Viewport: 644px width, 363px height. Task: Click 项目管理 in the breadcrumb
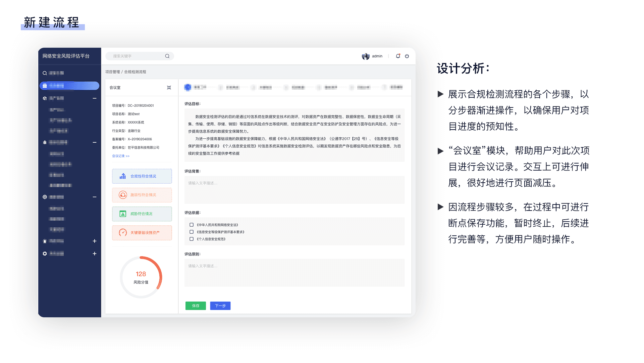112,72
